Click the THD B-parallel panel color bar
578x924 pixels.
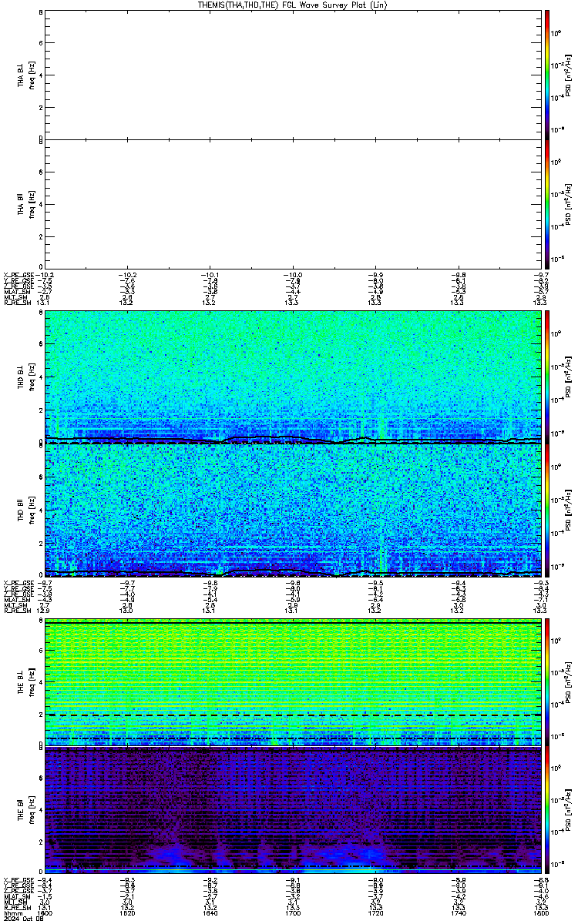pyautogui.click(x=547, y=510)
